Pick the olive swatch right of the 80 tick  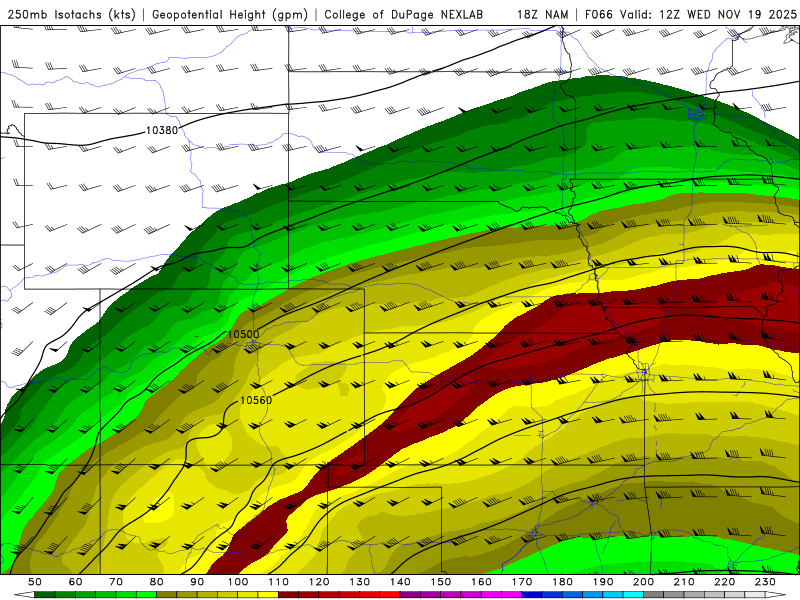(167, 595)
